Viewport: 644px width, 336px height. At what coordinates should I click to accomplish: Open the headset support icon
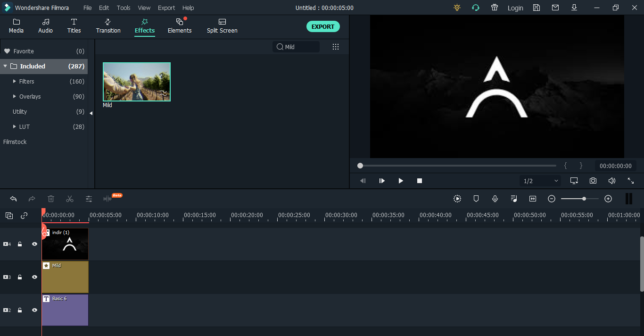point(476,8)
